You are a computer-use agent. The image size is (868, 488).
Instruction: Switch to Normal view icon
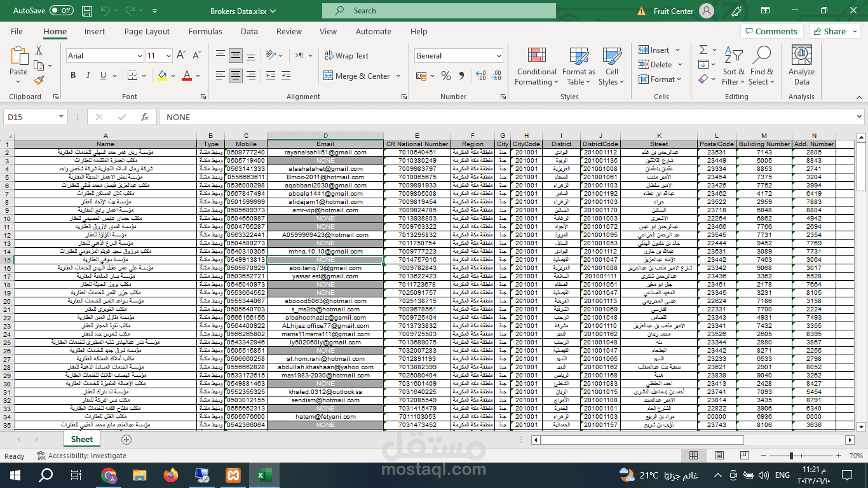tap(693, 456)
